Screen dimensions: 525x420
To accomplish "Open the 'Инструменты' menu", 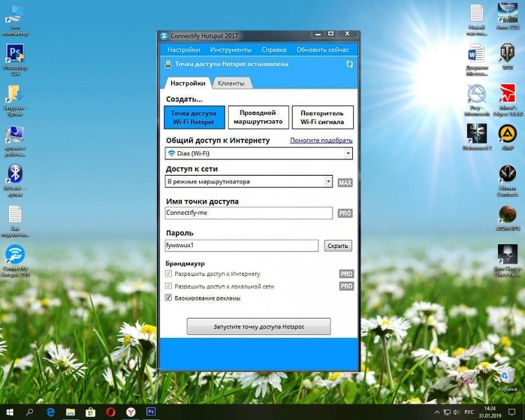I will click(231, 50).
